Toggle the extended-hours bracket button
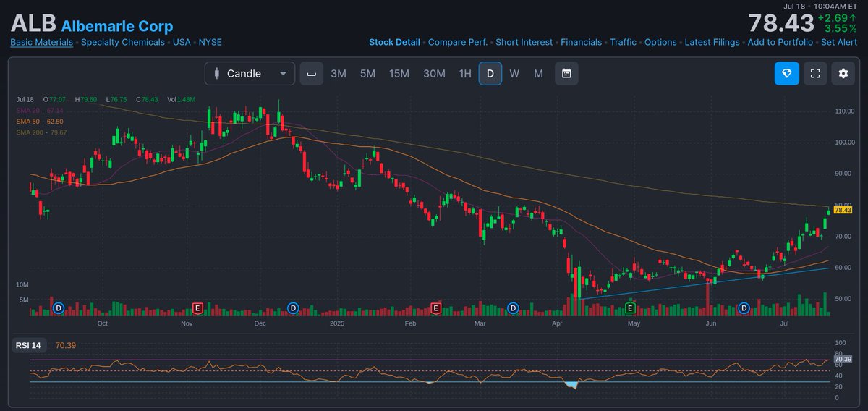868x411 pixels. click(312, 73)
